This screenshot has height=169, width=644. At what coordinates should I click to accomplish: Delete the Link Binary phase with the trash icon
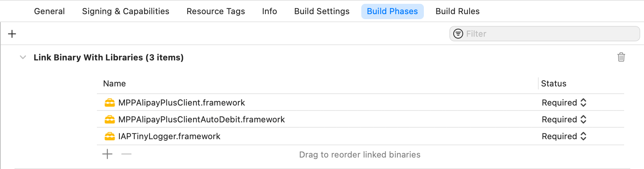click(x=621, y=57)
